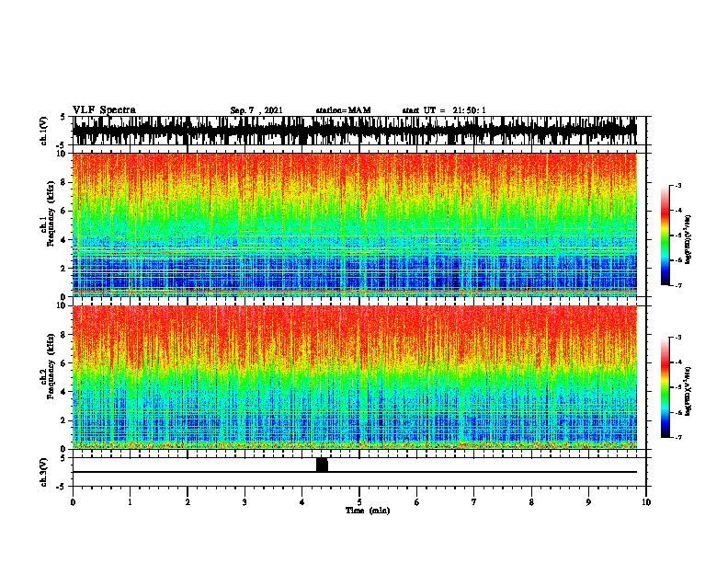The height and width of the screenshot is (563, 728).
Task: Click the time axis tick label 7
Action: [x=474, y=502]
